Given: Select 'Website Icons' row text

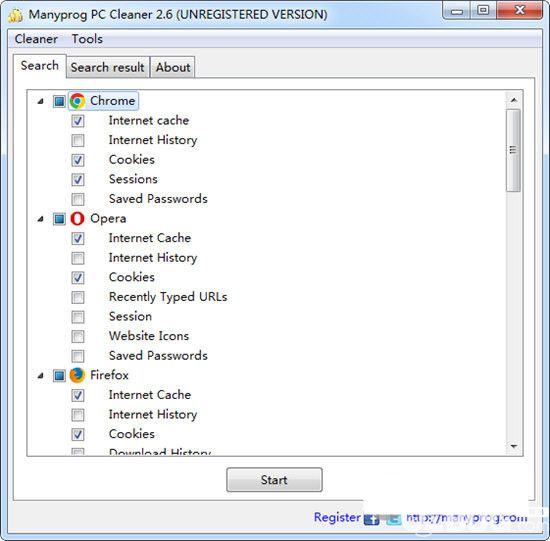Looking at the screenshot, I should 149,336.
